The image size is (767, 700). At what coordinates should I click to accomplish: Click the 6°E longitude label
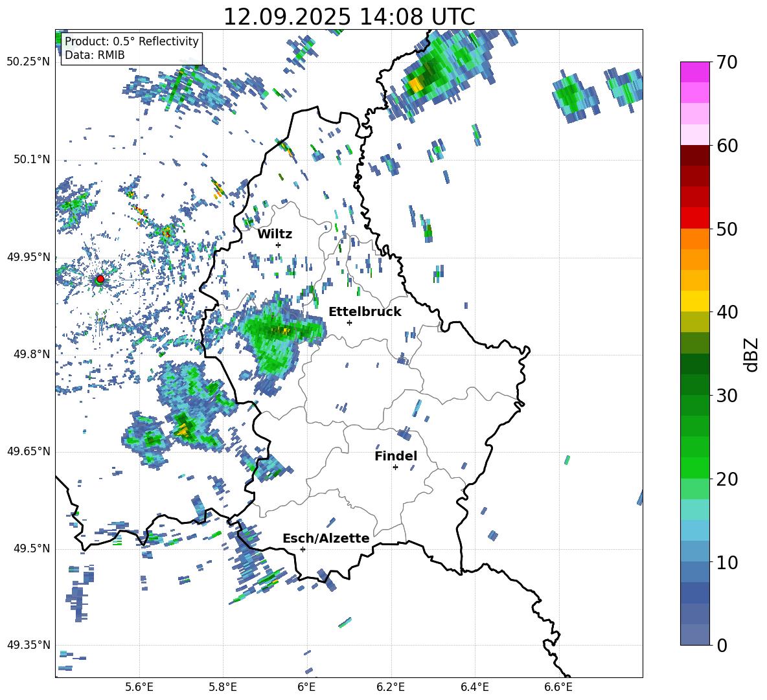tap(306, 687)
